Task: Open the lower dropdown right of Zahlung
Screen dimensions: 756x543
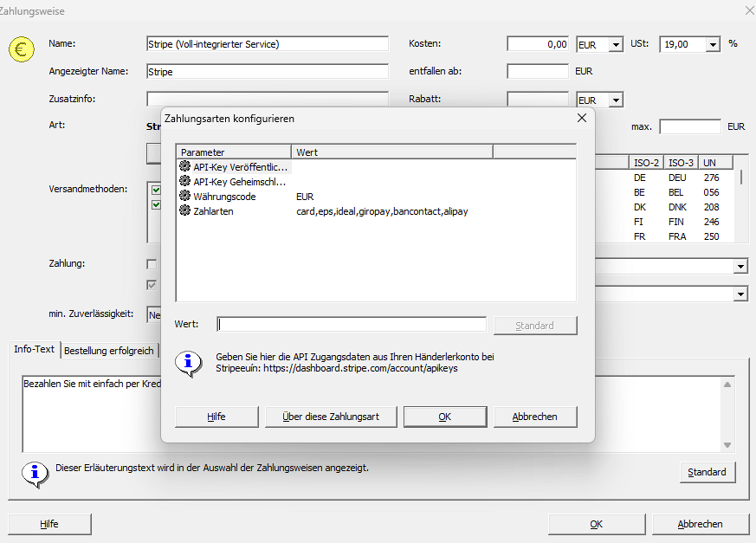Action: [740, 294]
